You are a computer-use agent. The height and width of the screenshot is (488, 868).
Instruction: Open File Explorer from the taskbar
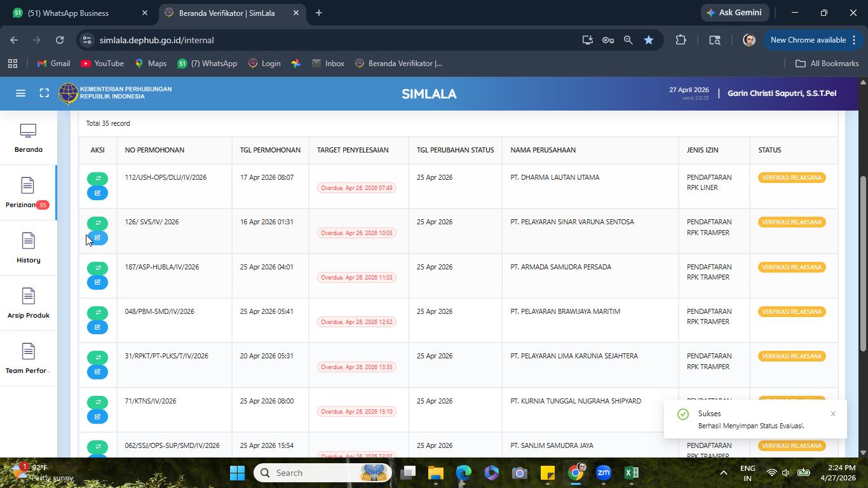pyautogui.click(x=436, y=473)
